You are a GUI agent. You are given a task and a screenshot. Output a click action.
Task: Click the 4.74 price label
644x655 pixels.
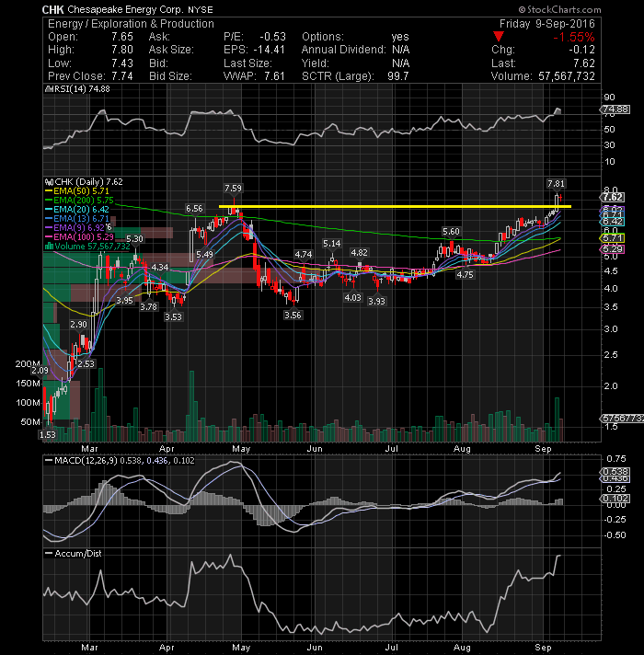(x=304, y=255)
